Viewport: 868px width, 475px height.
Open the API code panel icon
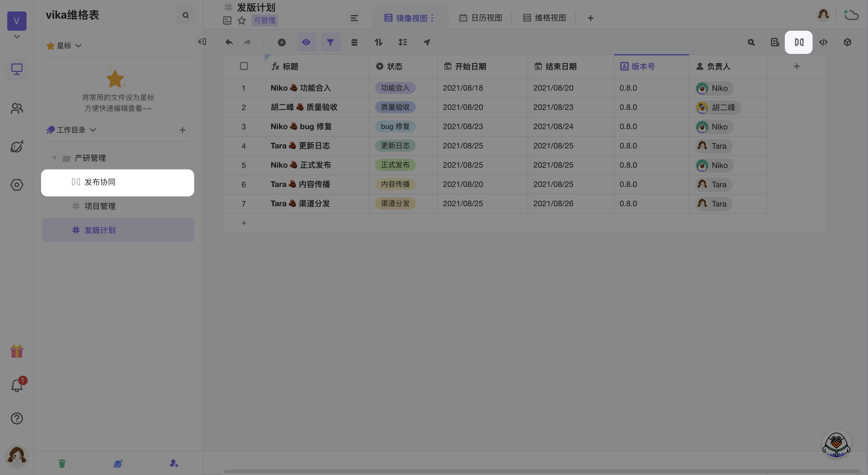pyautogui.click(x=823, y=42)
